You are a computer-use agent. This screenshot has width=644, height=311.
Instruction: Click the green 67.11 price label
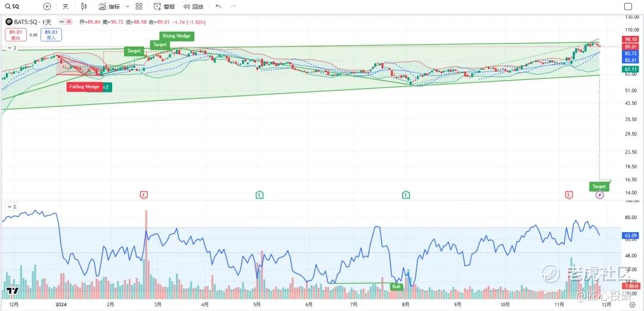click(631, 69)
